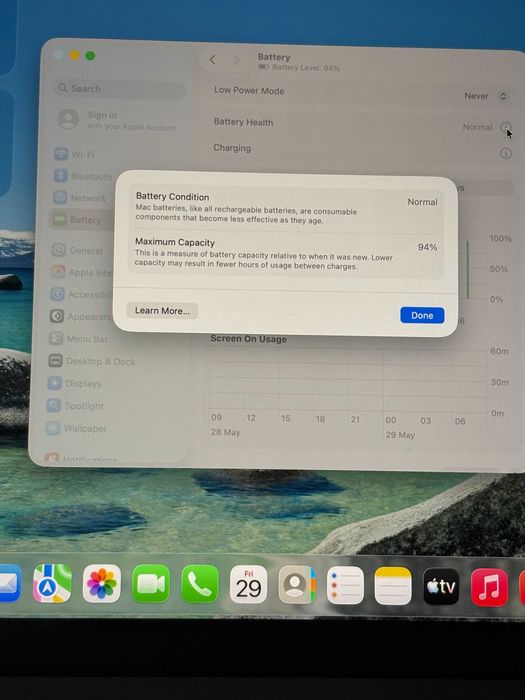Screen dimensions: 525x700
Task: Select Apple Intelligence sidebar item
Action: pyautogui.click(x=81, y=272)
